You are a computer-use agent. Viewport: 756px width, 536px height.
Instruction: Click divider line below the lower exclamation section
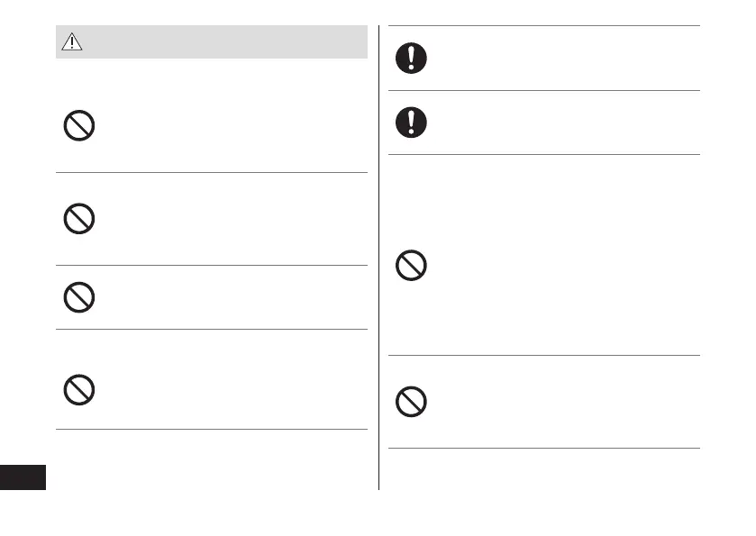544,154
